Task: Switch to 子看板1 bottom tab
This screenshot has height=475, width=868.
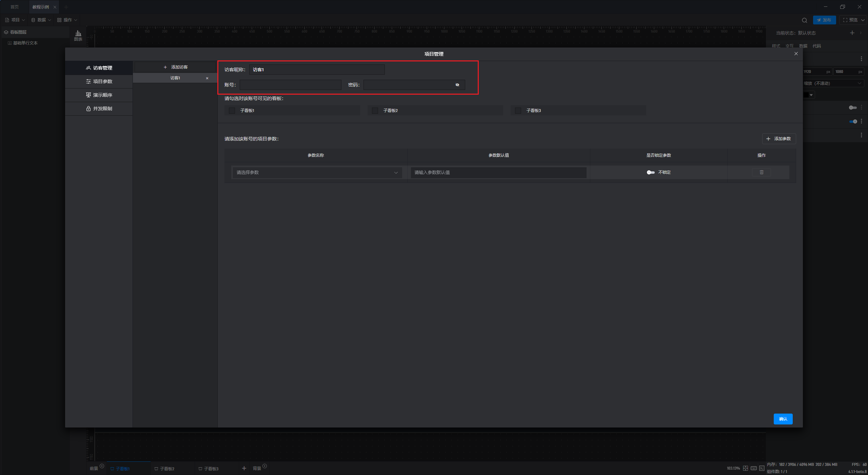Action: [x=128, y=469]
